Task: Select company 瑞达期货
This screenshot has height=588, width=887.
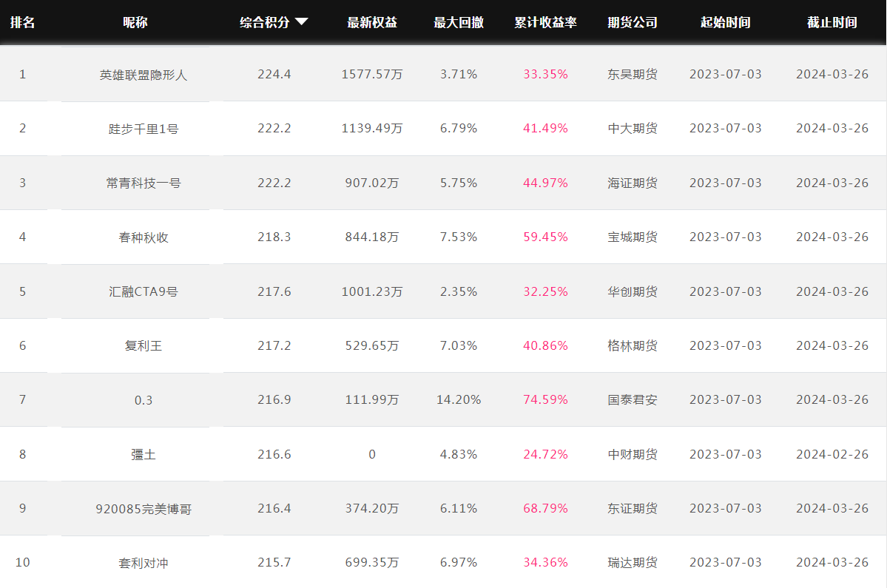Action: pyautogui.click(x=633, y=563)
